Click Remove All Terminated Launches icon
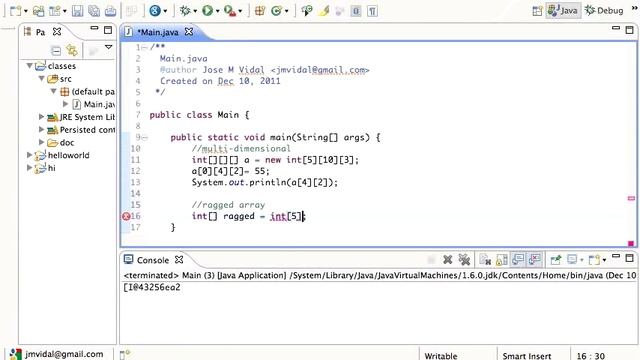Screen dimensions: 640x360 point(464,260)
